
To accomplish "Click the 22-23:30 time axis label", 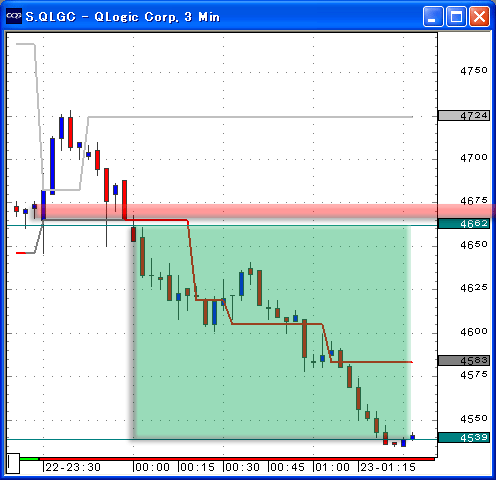I will 73,467.
